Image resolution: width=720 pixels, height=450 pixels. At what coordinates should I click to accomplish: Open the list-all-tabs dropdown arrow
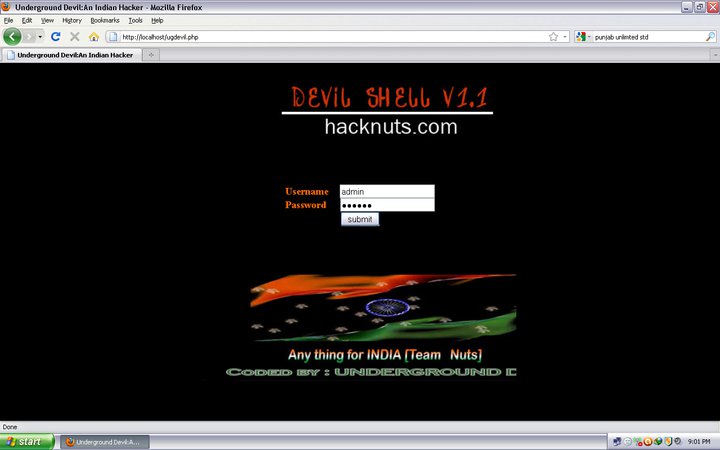point(714,55)
